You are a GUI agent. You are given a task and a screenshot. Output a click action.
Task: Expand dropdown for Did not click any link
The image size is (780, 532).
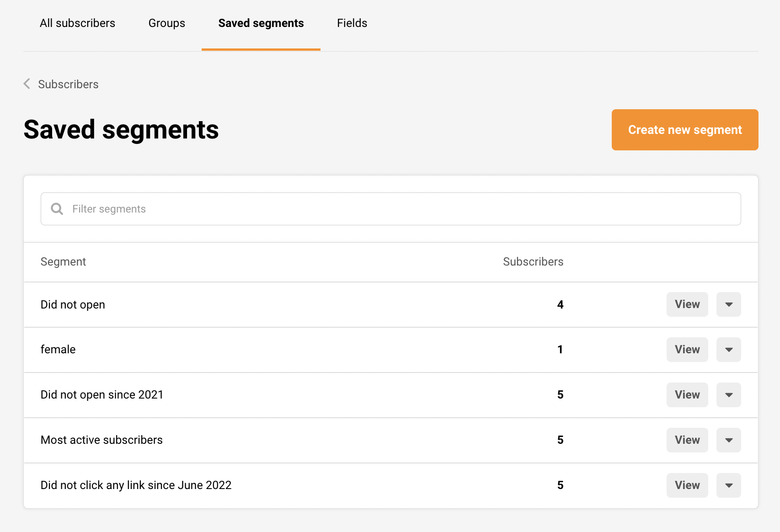coord(728,485)
